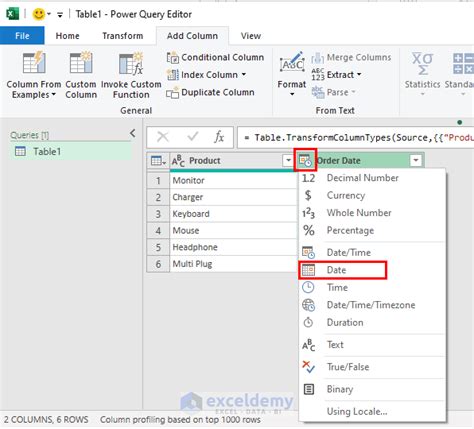Open the Extract dropdown arrow

pos(359,74)
